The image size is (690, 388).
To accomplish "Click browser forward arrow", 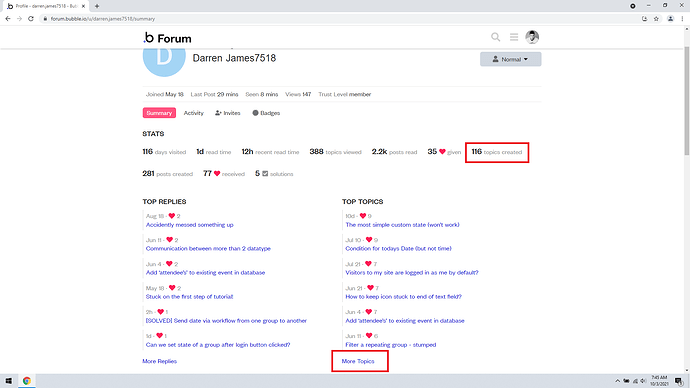I will [19, 19].
